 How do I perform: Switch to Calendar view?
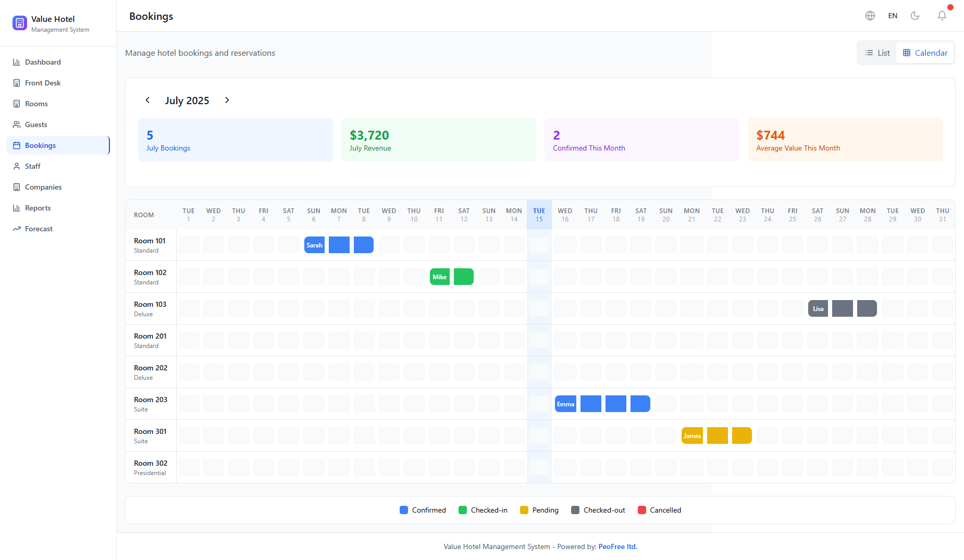point(925,53)
